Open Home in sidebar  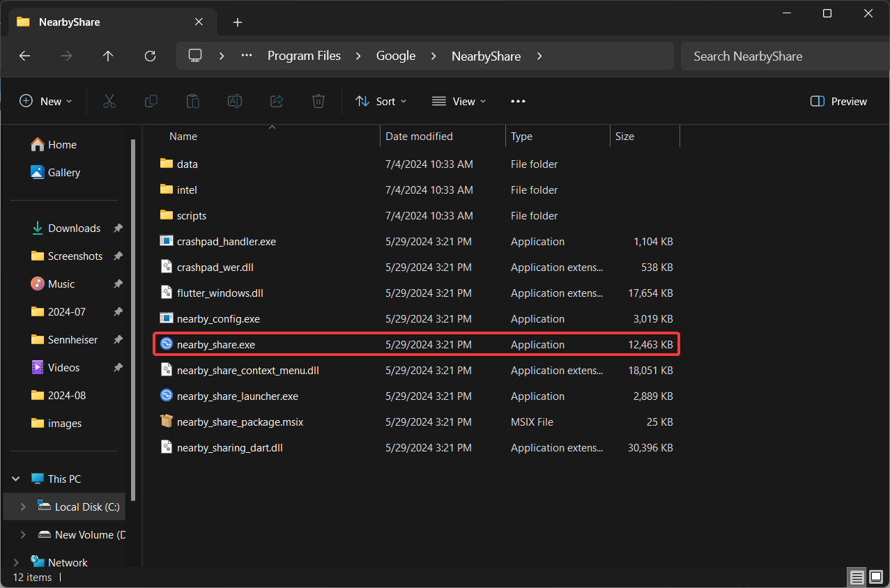[x=54, y=145]
